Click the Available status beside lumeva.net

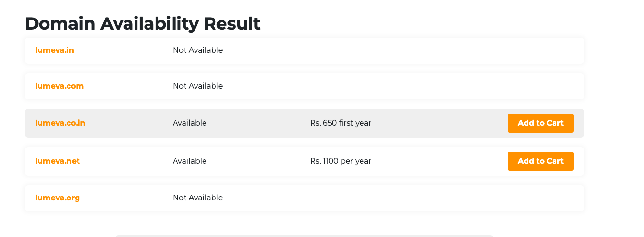[x=189, y=161]
